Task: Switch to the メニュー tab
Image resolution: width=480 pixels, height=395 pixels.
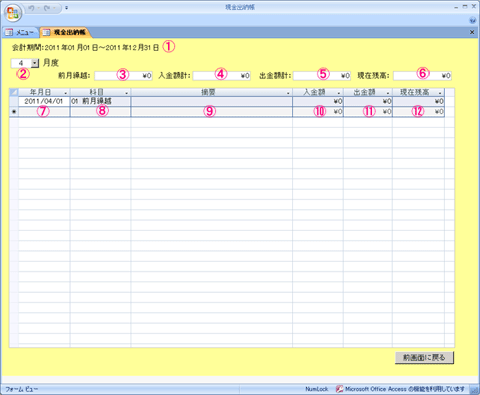Action: pos(20,32)
